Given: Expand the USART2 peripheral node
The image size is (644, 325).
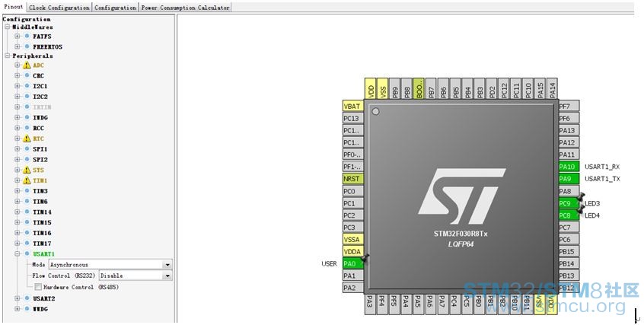Looking at the screenshot, I should (x=18, y=298).
